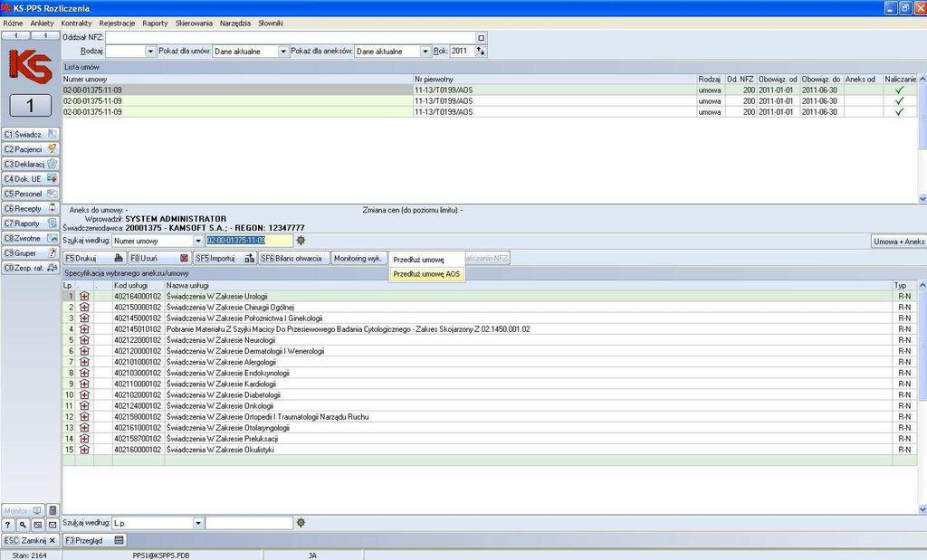Screen dimensions: 927x560
Task: Click SF6 Bilans otwarcia button
Action: point(294,258)
